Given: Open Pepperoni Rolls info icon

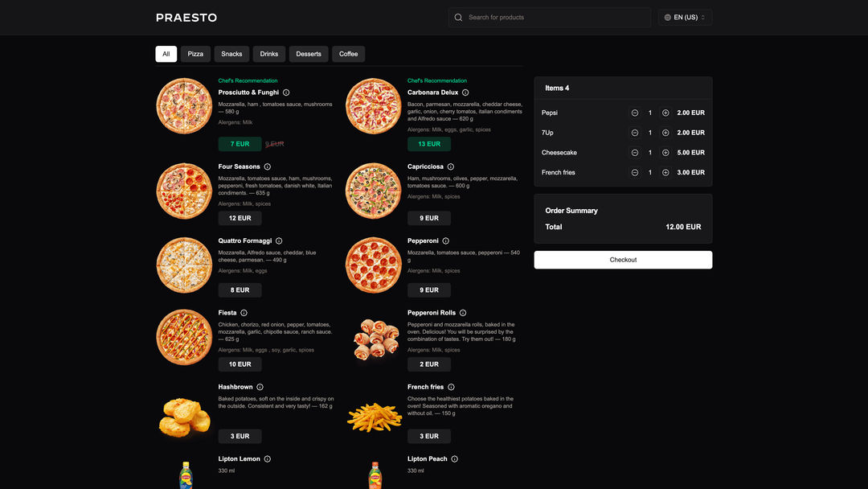Looking at the screenshot, I should pyautogui.click(x=463, y=313).
